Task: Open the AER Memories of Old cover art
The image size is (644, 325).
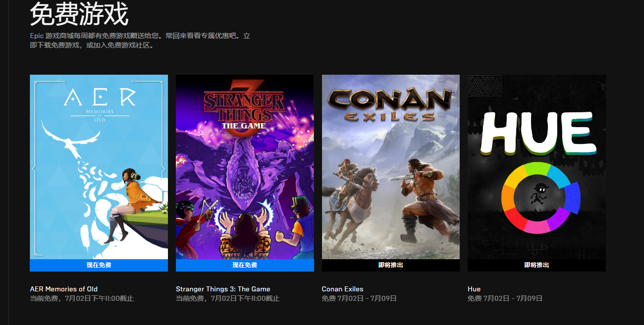Action: click(99, 167)
